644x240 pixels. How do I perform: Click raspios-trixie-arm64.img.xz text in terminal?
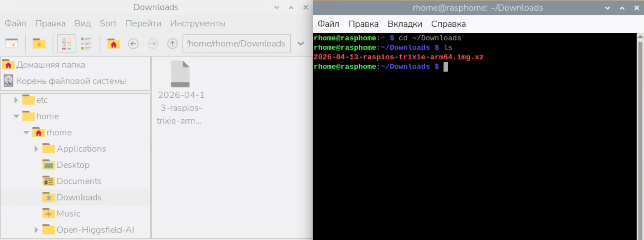pyautogui.click(x=423, y=57)
